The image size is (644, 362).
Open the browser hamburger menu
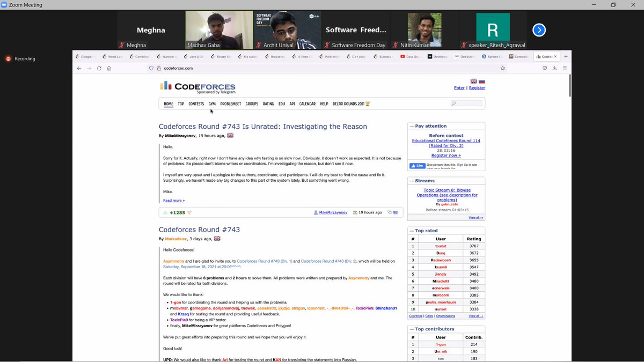click(x=565, y=68)
